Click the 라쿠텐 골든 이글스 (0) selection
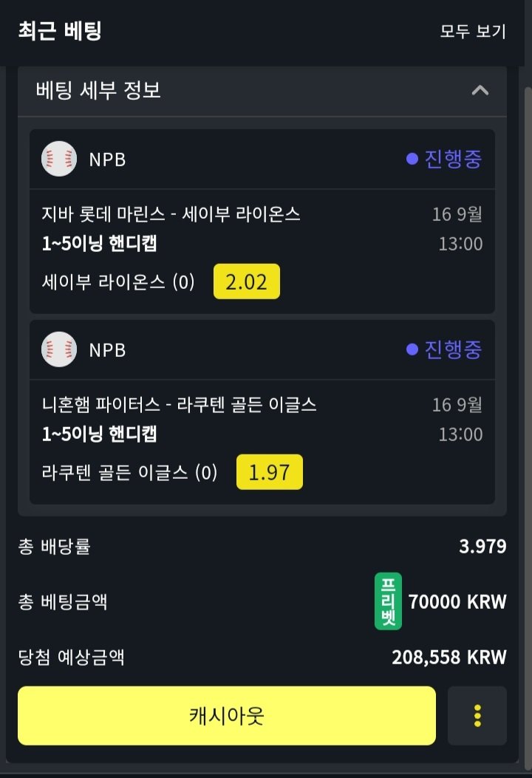This screenshot has height=778, width=532. point(130,473)
